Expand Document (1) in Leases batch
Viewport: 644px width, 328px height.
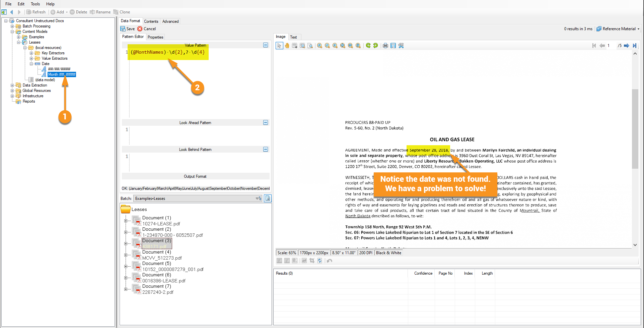(x=126, y=221)
